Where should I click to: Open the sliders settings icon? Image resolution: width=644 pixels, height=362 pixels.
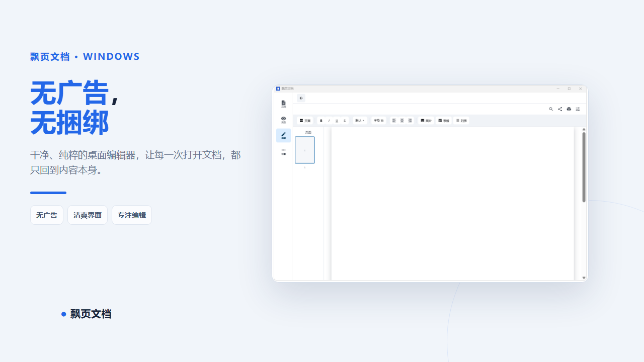[x=578, y=109]
